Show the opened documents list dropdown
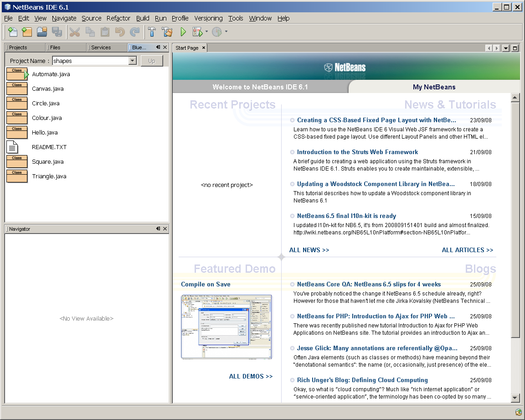The width and height of the screenshot is (525, 420). point(506,48)
